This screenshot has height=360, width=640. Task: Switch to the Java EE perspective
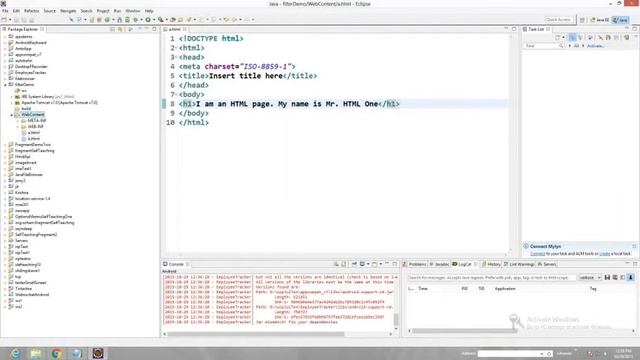coord(599,20)
